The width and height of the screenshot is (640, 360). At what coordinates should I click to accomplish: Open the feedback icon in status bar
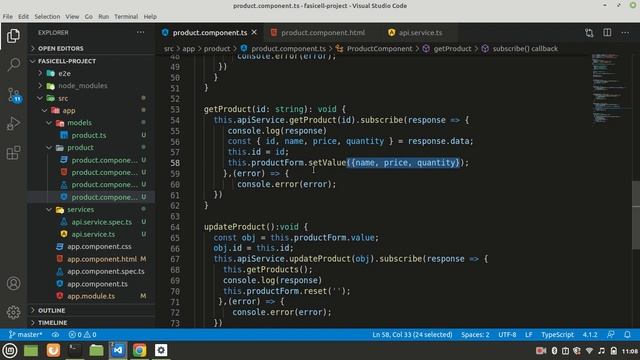(x=611, y=334)
